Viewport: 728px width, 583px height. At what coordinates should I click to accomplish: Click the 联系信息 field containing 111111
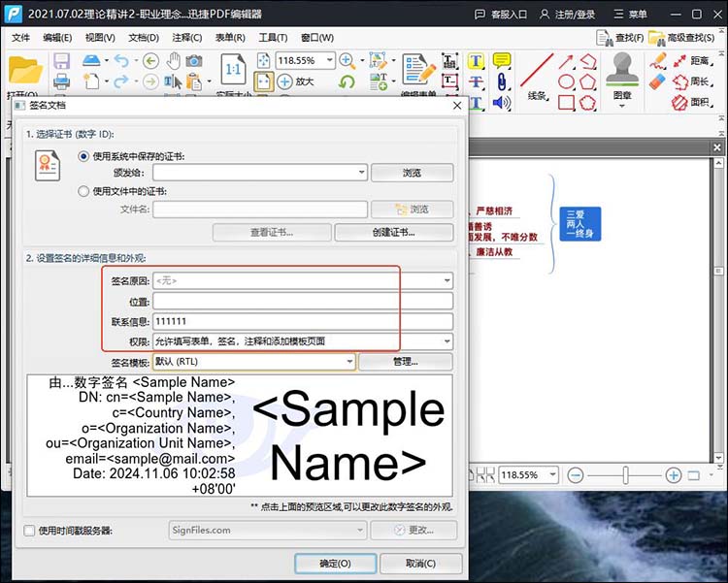click(x=303, y=321)
